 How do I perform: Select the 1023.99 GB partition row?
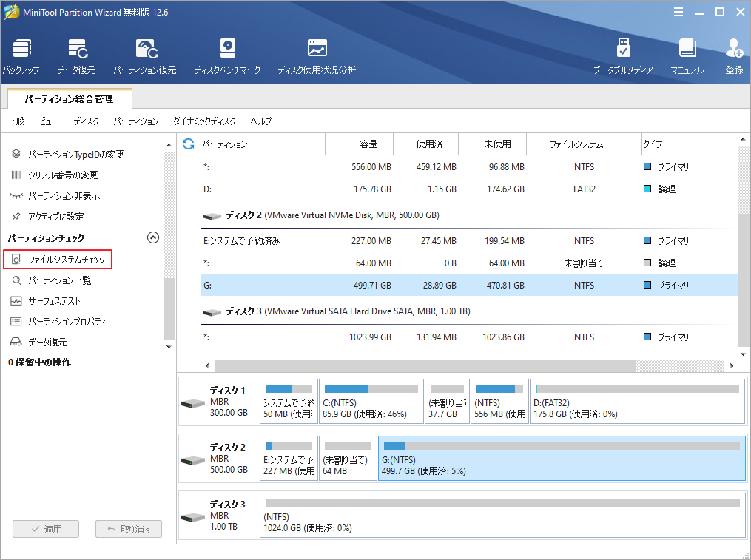point(469,337)
